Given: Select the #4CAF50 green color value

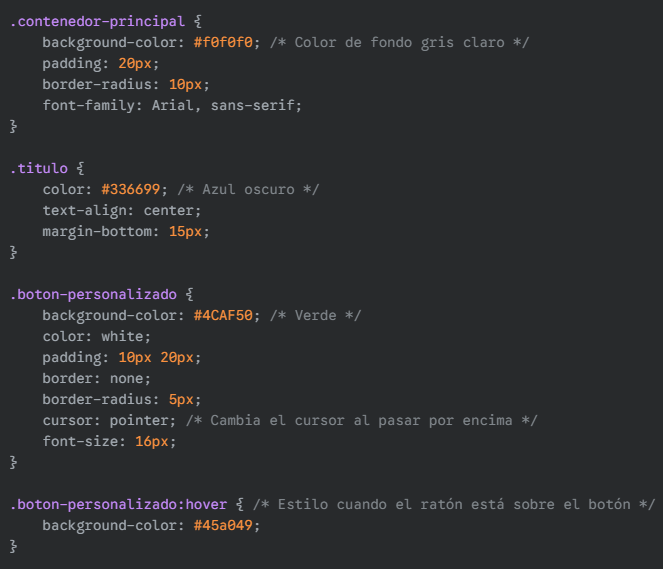Looking at the screenshot, I should (223, 315).
